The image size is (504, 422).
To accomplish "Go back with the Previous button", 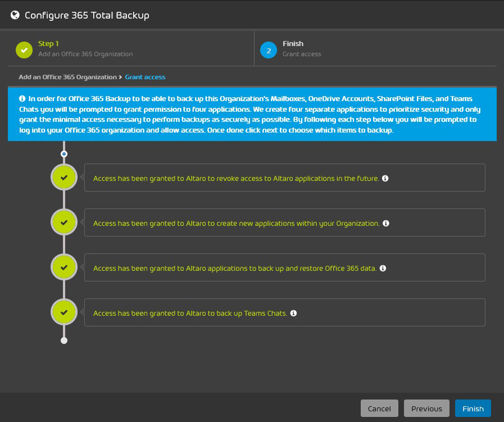I will click(426, 409).
